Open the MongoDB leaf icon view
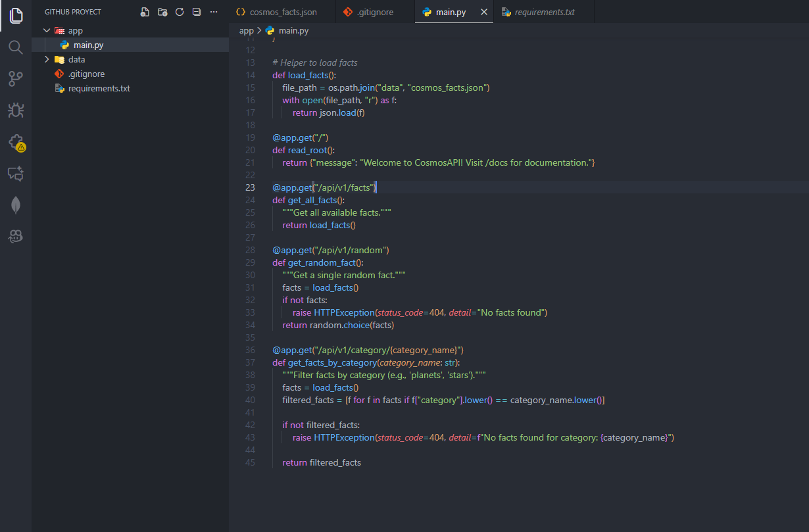The image size is (809, 532). (16, 205)
